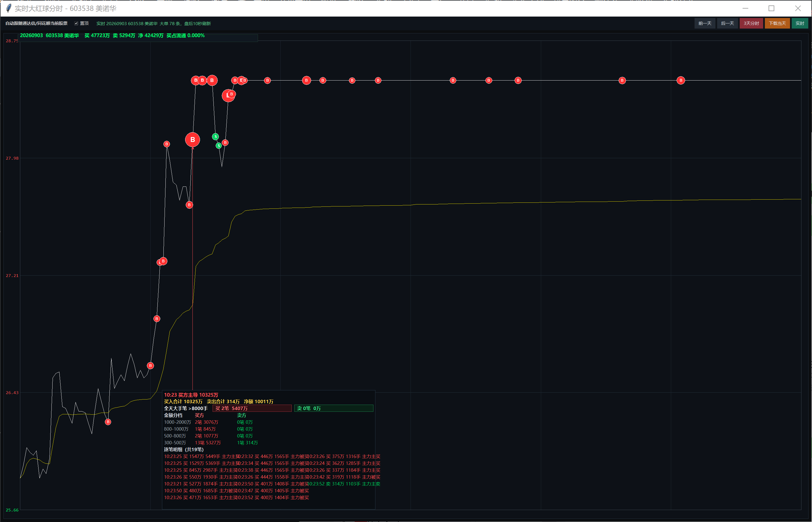Click the B marker at the first price peak
This screenshot has width=812, height=522.
[167, 144]
